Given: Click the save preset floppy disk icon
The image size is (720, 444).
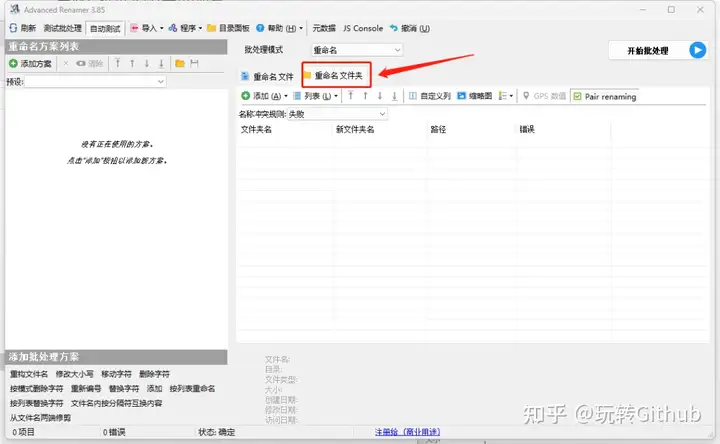Looking at the screenshot, I should coord(194,63).
